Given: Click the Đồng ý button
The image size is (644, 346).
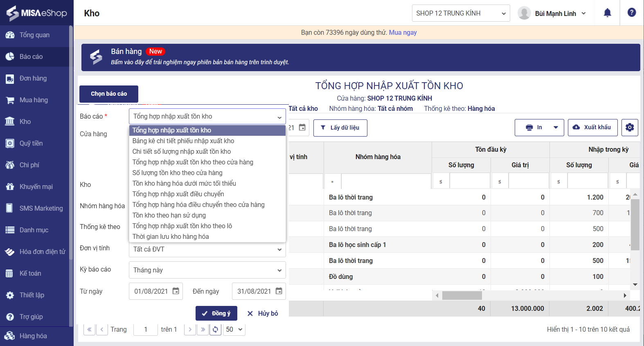Looking at the screenshot, I should click(216, 313).
